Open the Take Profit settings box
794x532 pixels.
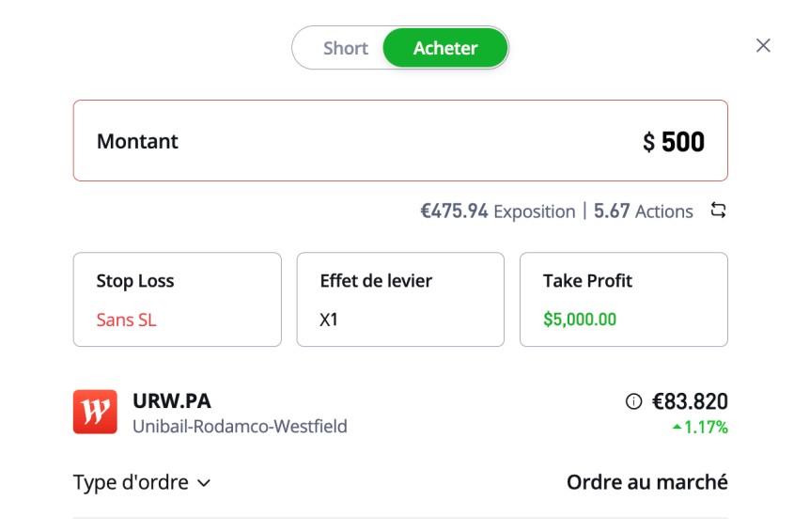(x=623, y=299)
